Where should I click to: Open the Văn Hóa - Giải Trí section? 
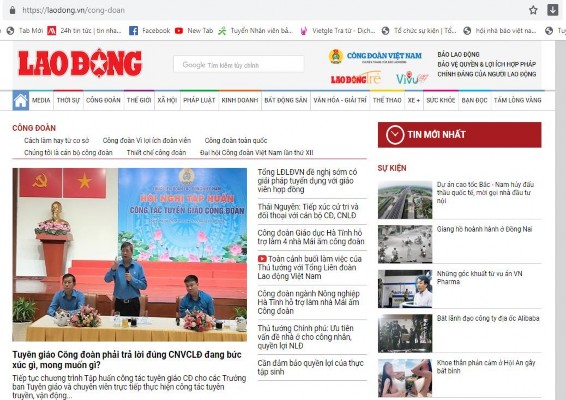click(x=340, y=100)
